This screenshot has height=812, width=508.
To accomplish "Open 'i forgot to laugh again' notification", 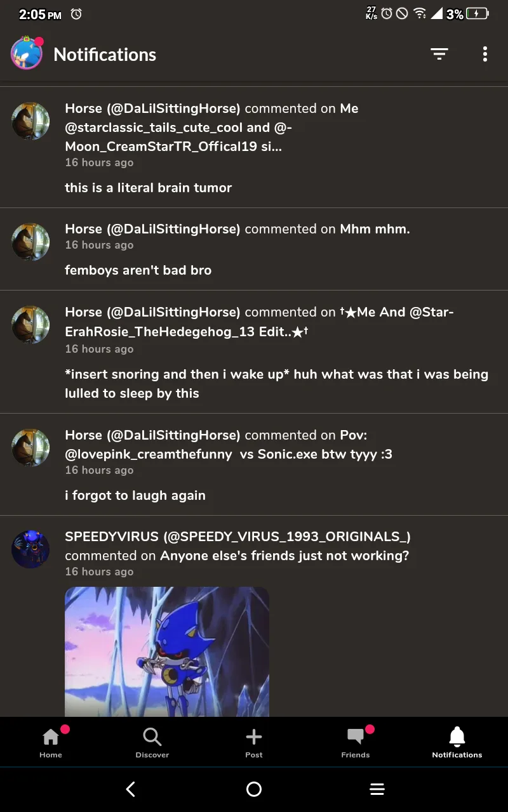I will (254, 465).
